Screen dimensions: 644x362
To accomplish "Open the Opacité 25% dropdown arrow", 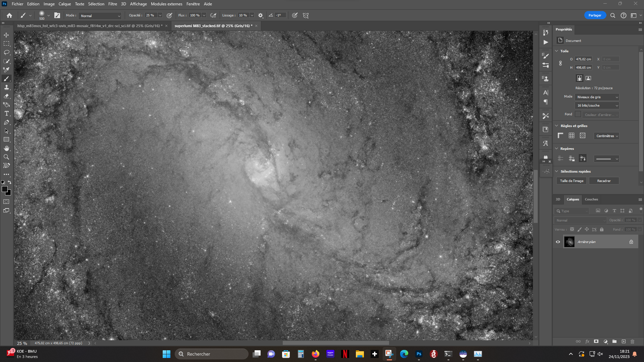I will click(x=160, y=15).
